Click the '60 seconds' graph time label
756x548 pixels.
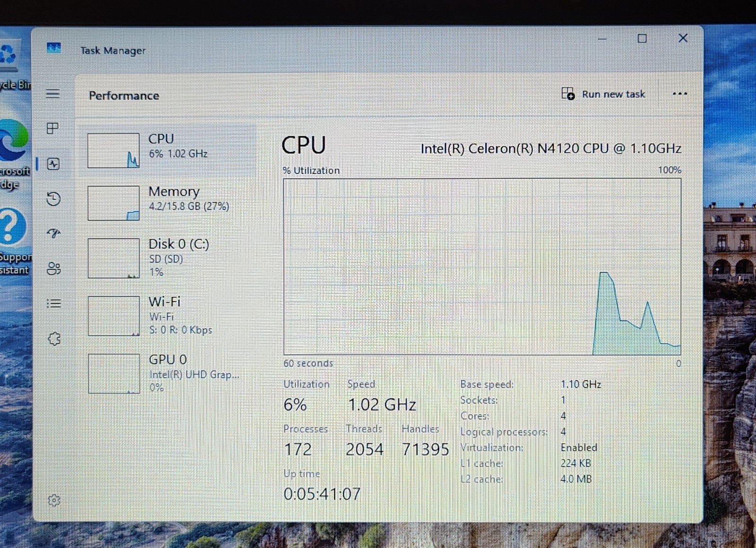308,363
